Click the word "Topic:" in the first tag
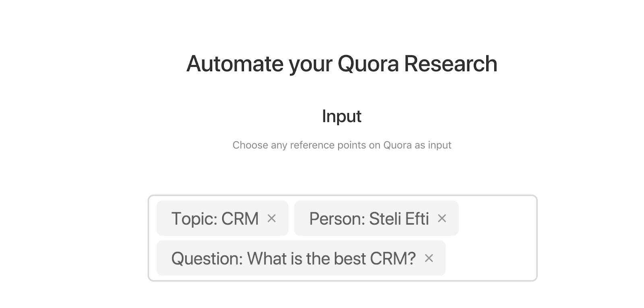This screenshot has height=308, width=644. (x=194, y=219)
